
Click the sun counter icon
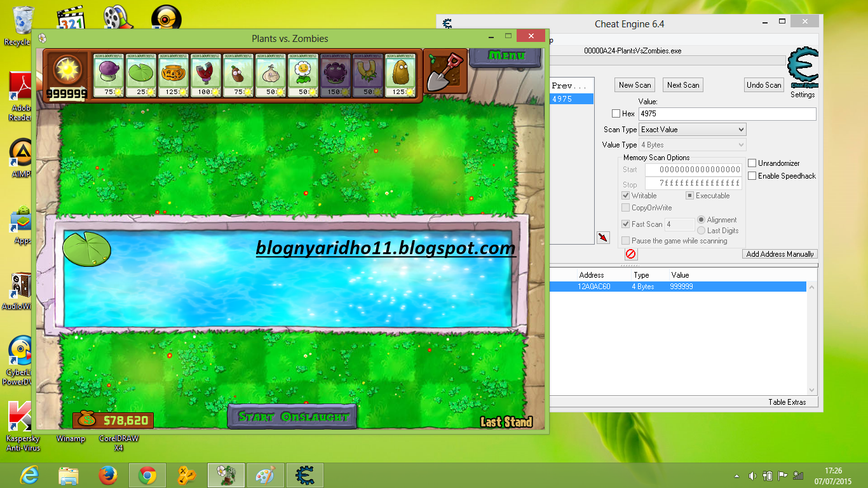point(66,71)
